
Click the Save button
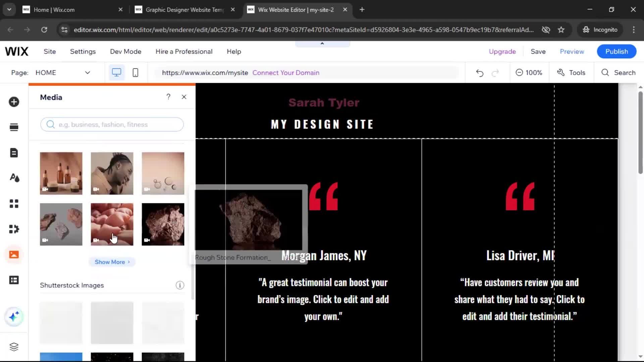click(538, 52)
